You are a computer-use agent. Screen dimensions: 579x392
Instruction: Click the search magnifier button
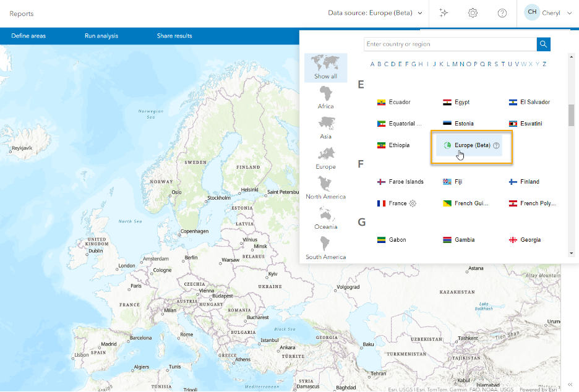pos(543,45)
